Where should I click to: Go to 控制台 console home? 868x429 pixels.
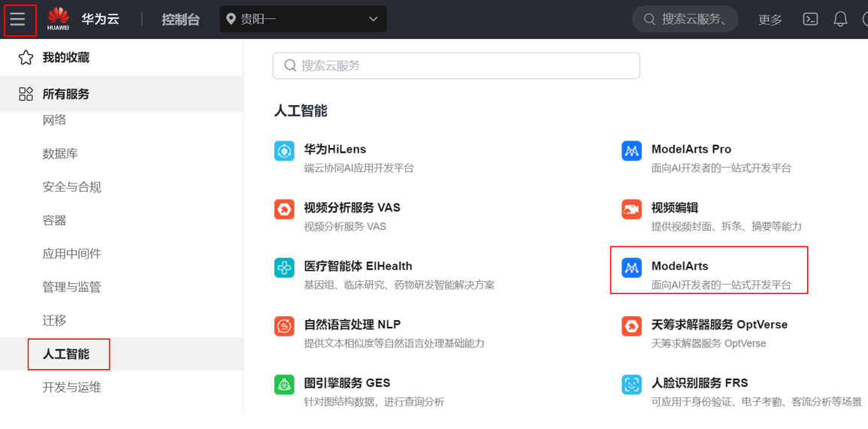180,20
